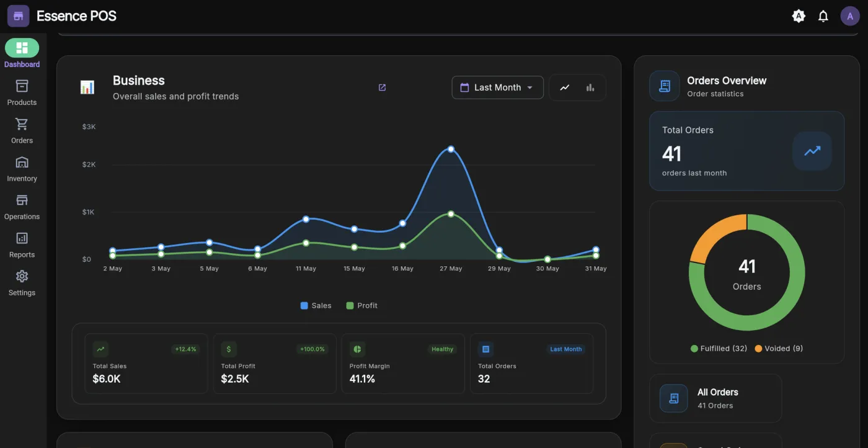The height and width of the screenshot is (448, 868).
Task: Toggle the Profit legend series
Action: tap(361, 305)
